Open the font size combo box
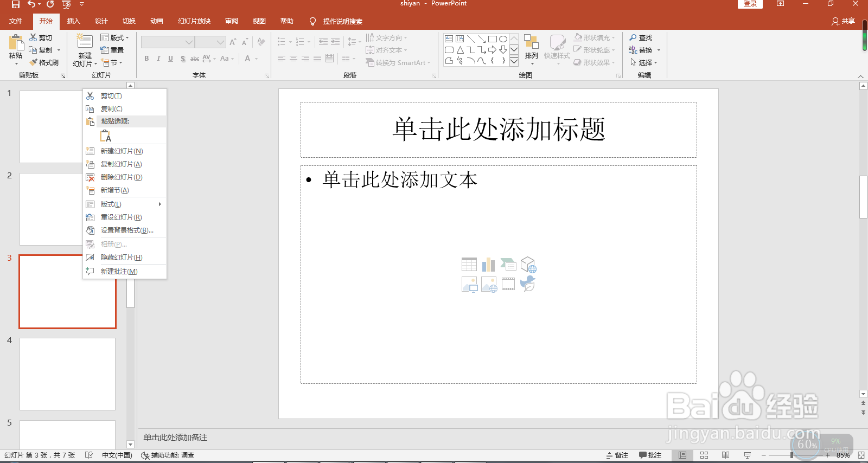Viewport: 868px width, 463px height. tap(210, 42)
